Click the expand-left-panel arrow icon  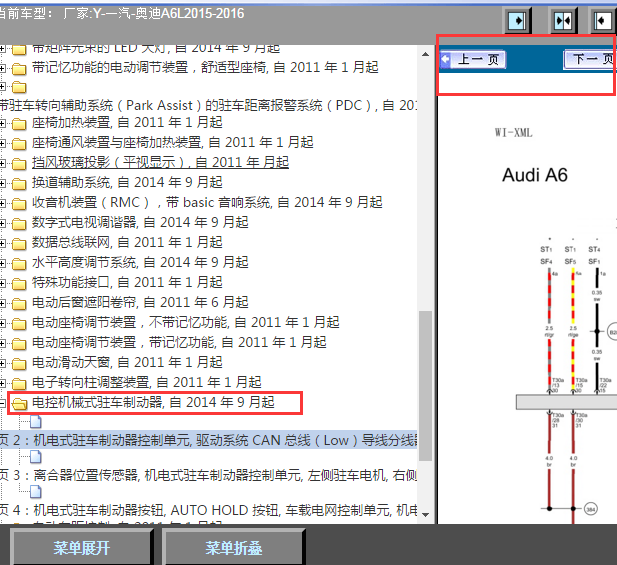point(518,20)
